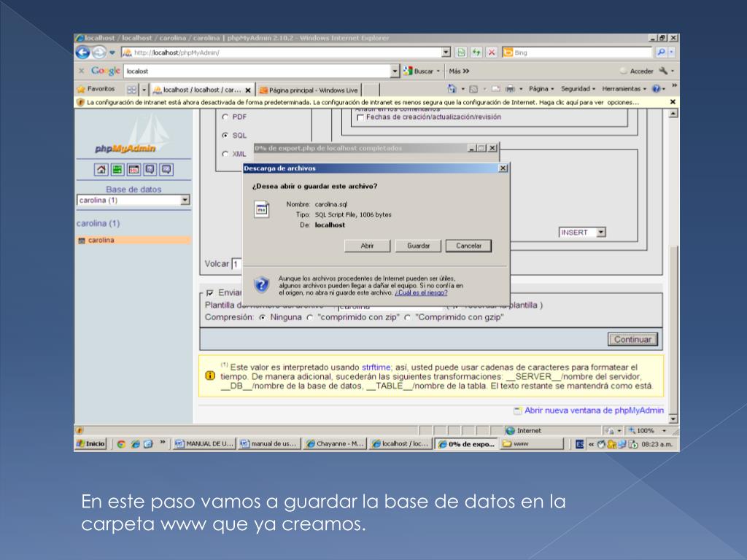Screen dimensions: 747x560
Task: Click the page scrollbar up arrow
Action: (673, 113)
